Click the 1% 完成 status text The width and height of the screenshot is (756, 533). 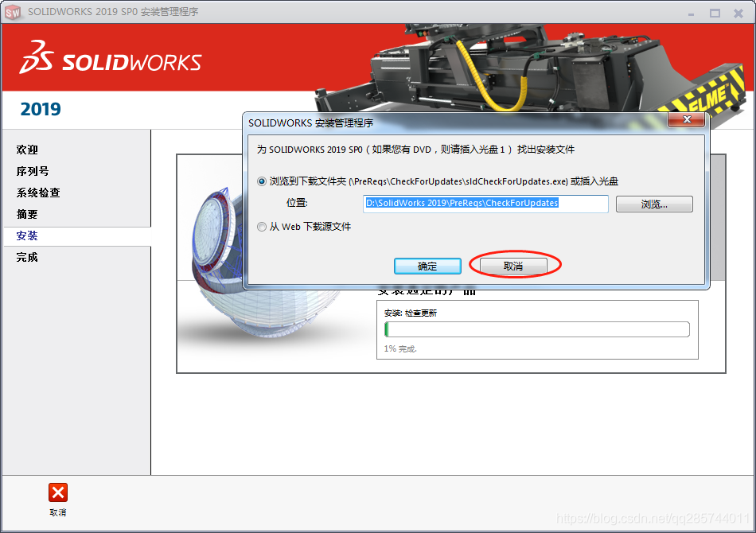pyautogui.click(x=400, y=349)
